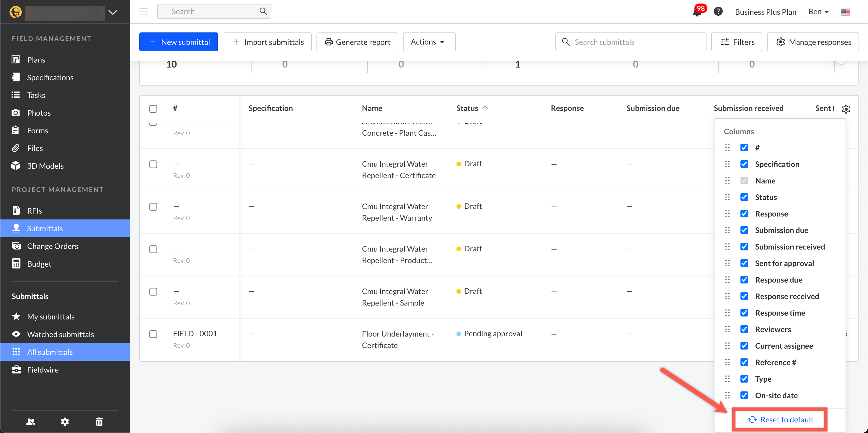This screenshot has height=433, width=868.
Task: Go to Change Orders in sidebar
Action: (52, 246)
